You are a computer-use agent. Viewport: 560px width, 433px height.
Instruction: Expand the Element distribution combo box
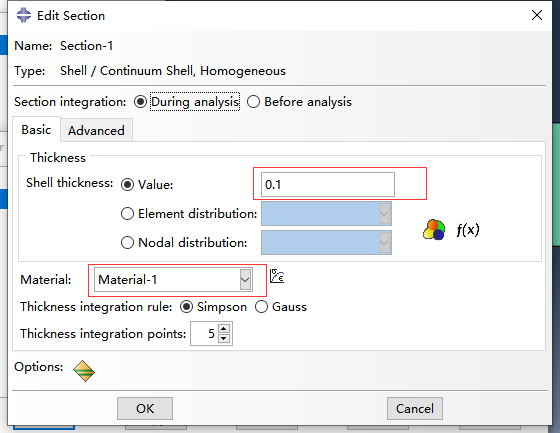326,214
